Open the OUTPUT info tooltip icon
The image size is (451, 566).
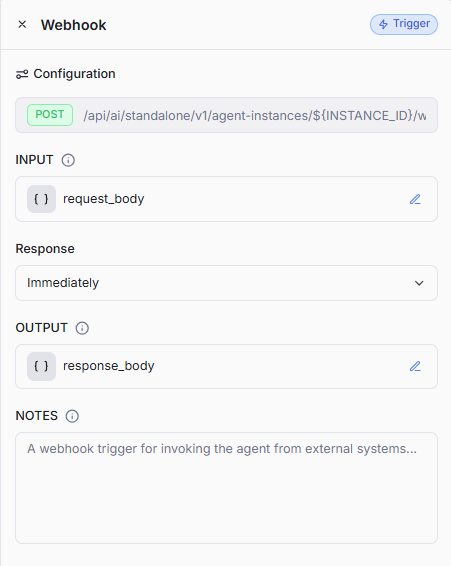click(82, 328)
